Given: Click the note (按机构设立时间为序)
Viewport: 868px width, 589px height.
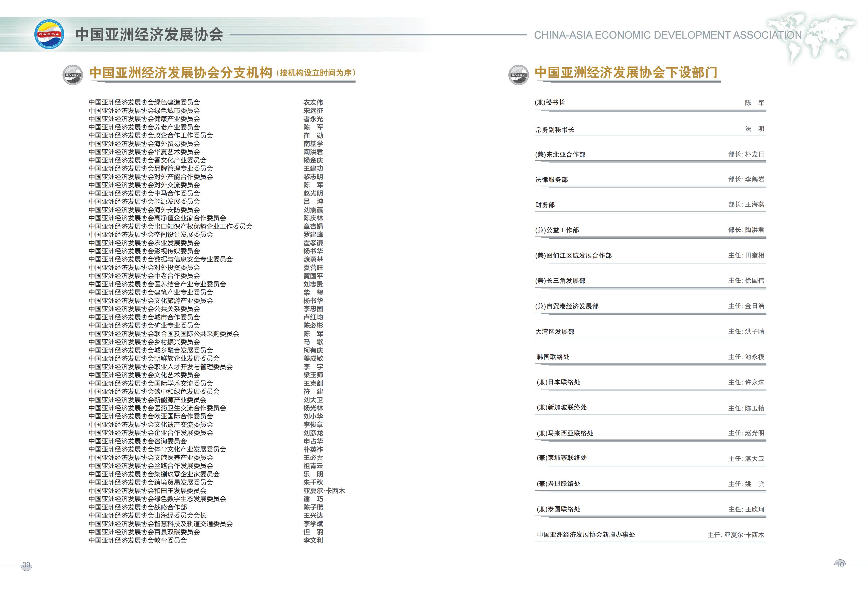Looking at the screenshot, I should 315,73.
